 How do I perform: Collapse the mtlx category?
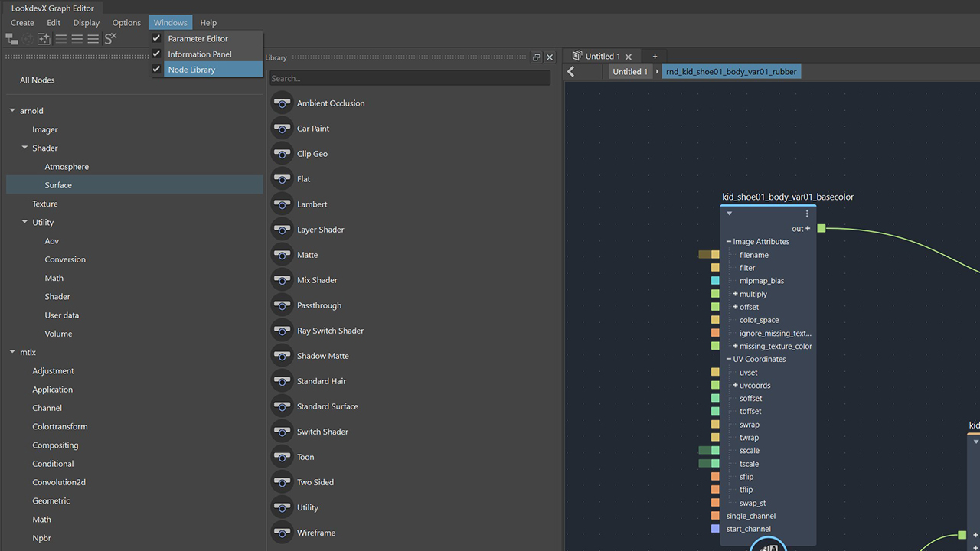pyautogui.click(x=12, y=352)
